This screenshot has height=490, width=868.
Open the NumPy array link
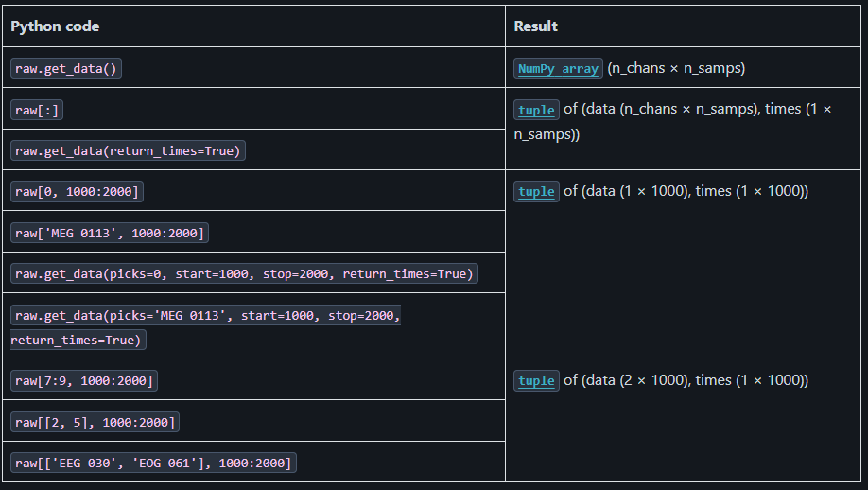(558, 68)
